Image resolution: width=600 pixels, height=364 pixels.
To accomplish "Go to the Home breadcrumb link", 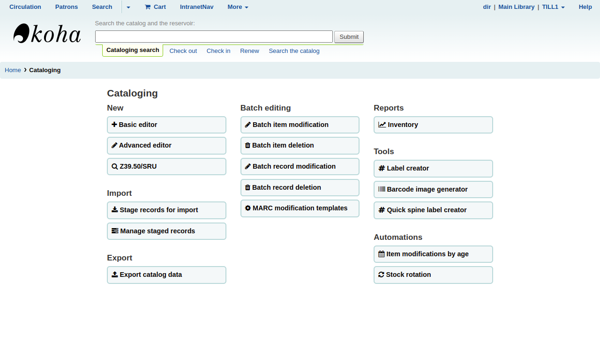I will [x=13, y=70].
